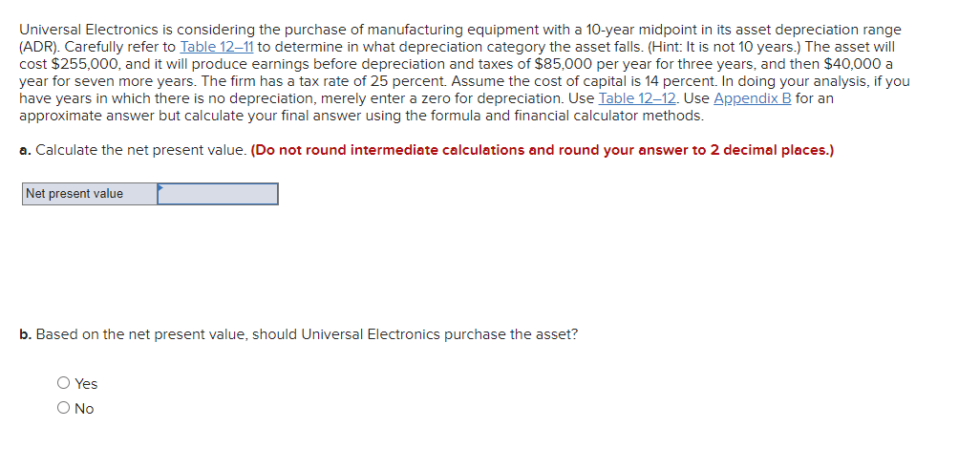
Task: Click the bold "a." question marker
Action: [x=26, y=151]
